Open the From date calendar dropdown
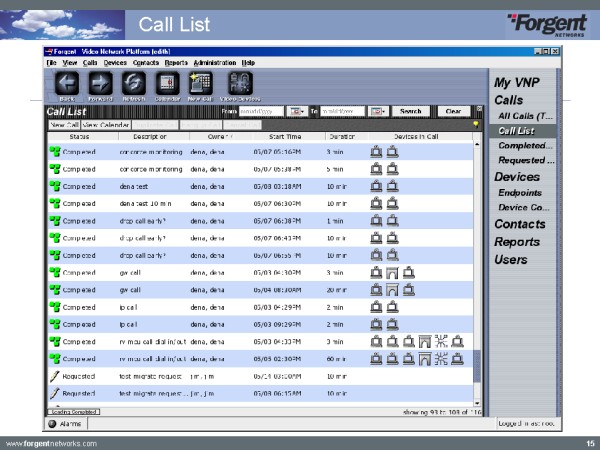Screen dimensions: 600x450 296,111
